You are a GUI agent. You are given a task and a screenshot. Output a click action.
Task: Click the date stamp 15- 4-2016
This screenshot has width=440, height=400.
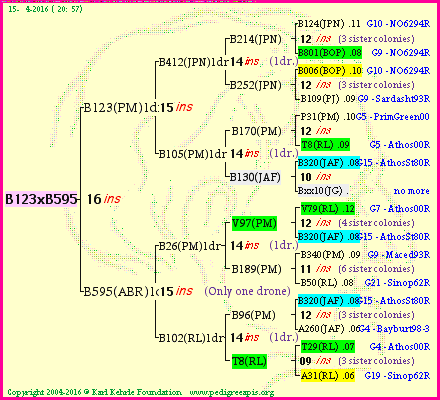pyautogui.click(x=45, y=9)
